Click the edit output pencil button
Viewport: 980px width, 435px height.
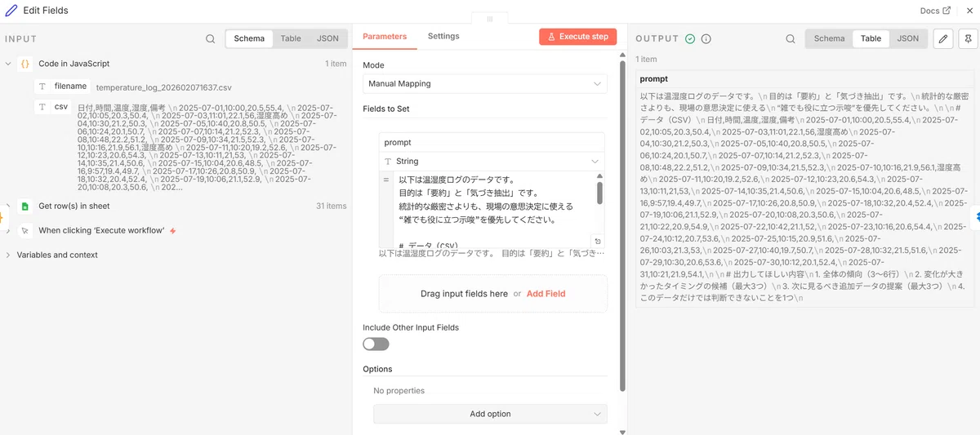(942, 38)
